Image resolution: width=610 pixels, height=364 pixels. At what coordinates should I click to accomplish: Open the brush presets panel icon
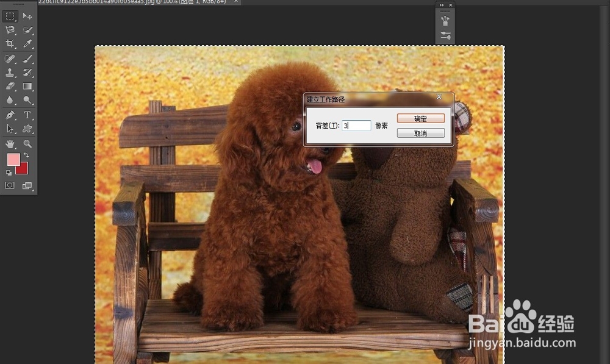pos(445,21)
